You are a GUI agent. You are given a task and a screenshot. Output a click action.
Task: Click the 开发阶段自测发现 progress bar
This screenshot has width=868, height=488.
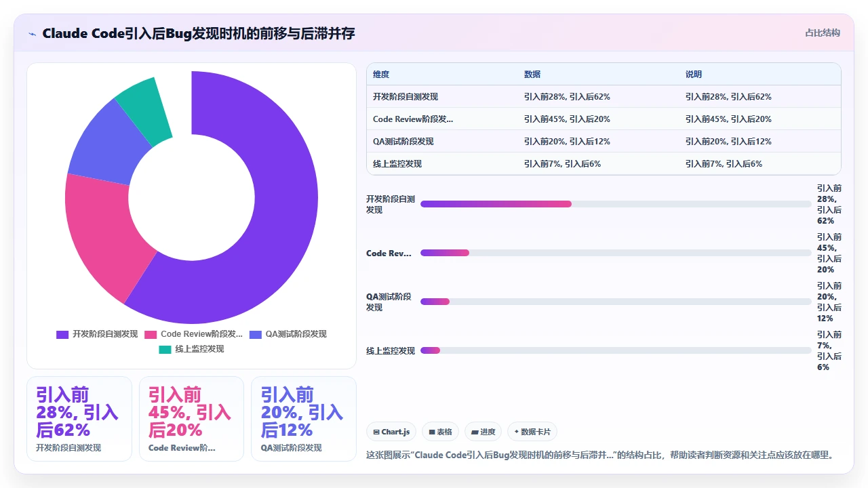tap(616, 204)
